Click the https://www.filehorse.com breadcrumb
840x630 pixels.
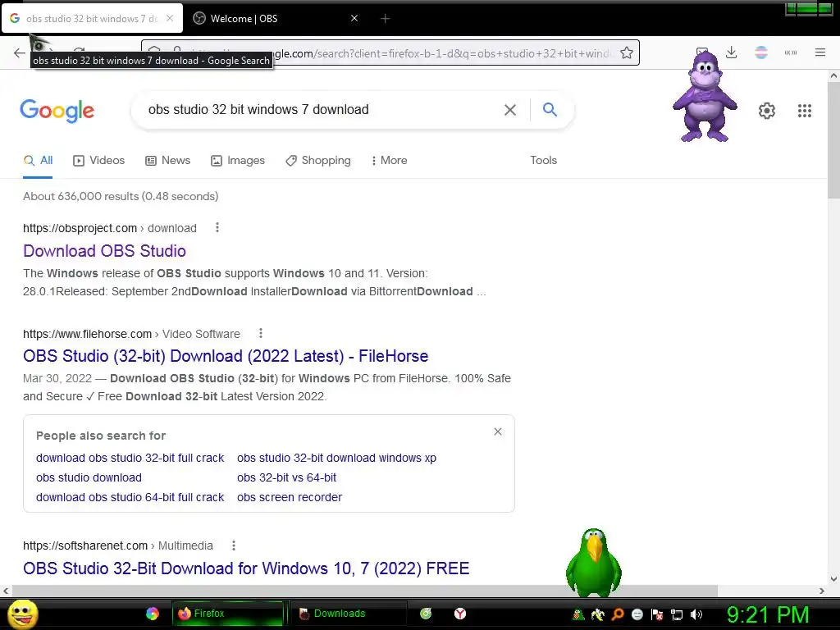coord(87,334)
